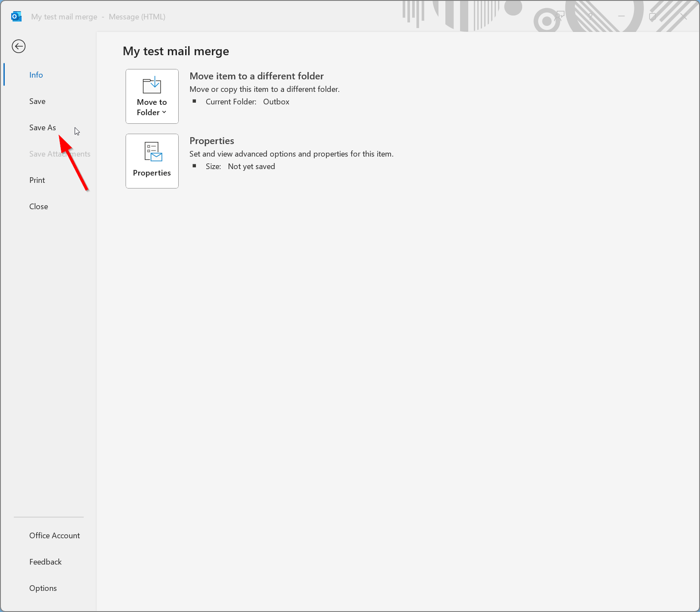Maximize the message window

tap(653, 17)
